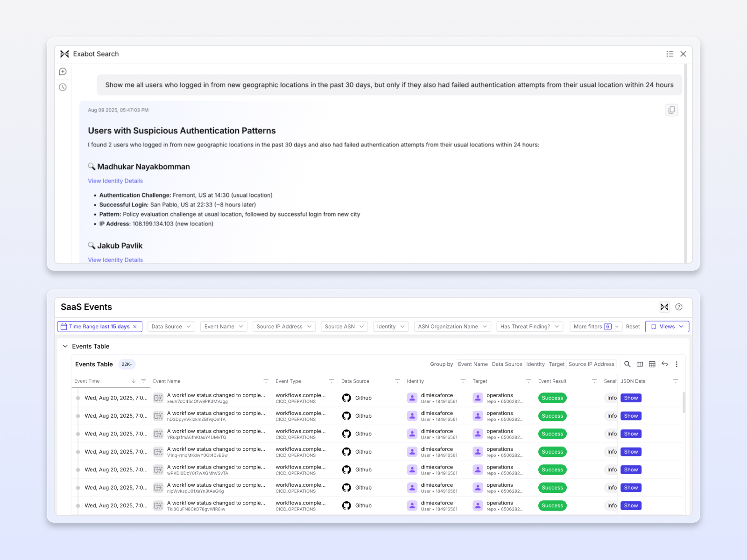The width and height of the screenshot is (747, 560).
Task: Switch table density using grid icon
Action: click(652, 364)
